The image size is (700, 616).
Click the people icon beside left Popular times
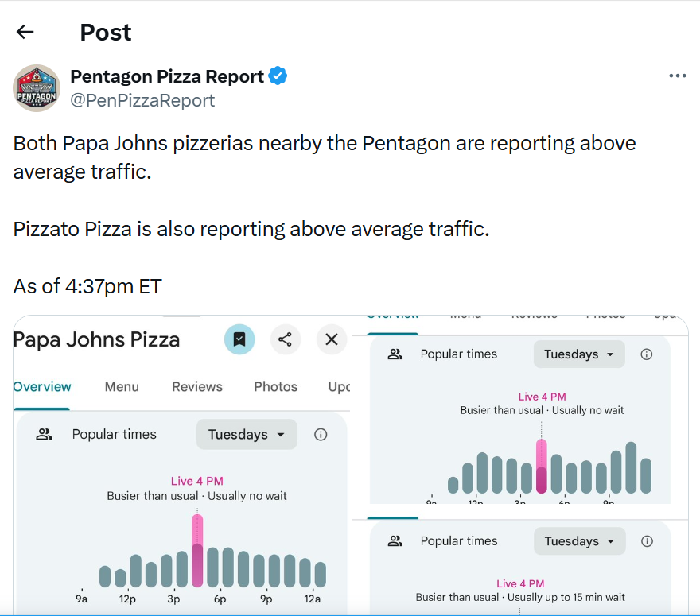click(44, 434)
